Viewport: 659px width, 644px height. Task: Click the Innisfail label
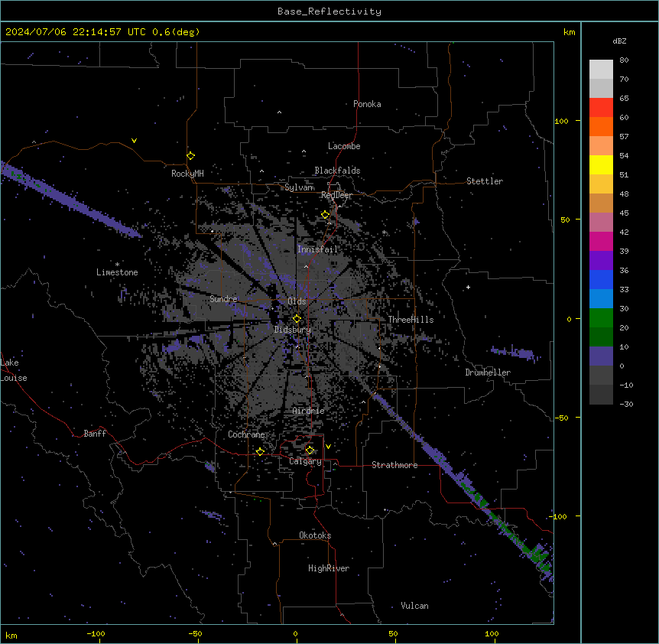point(318,249)
